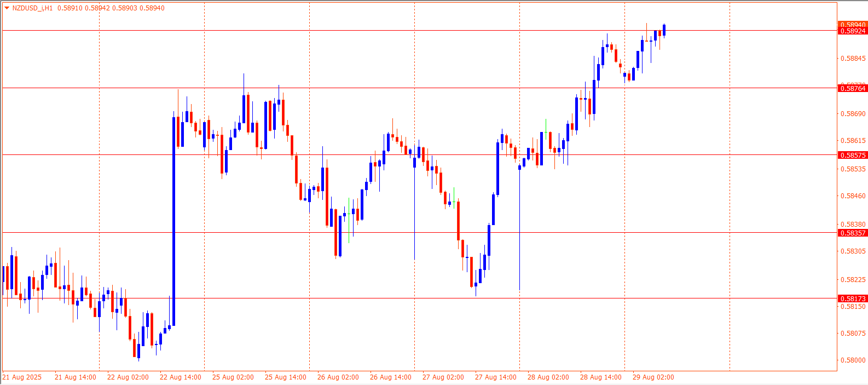The image size is (868, 385).
Task: Click the 0.58690 price scale label
Action: click(853, 114)
